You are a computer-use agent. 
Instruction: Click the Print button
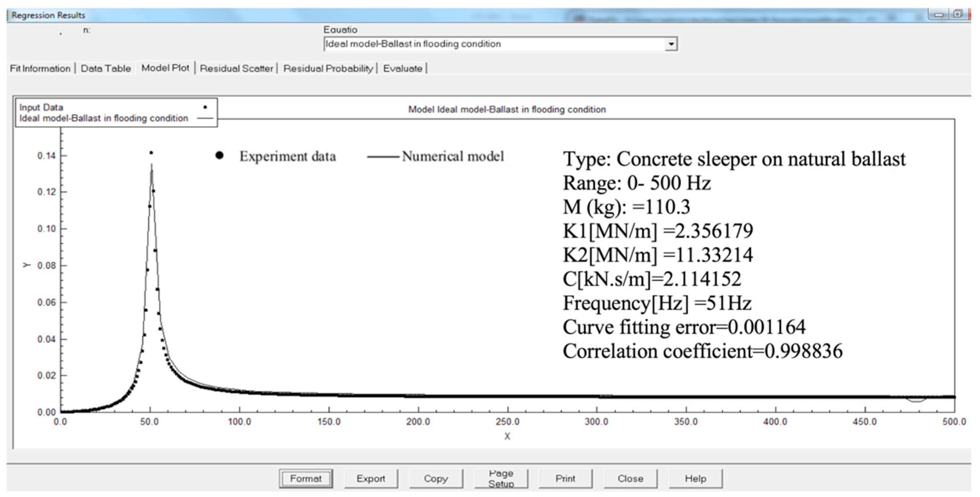(565, 478)
